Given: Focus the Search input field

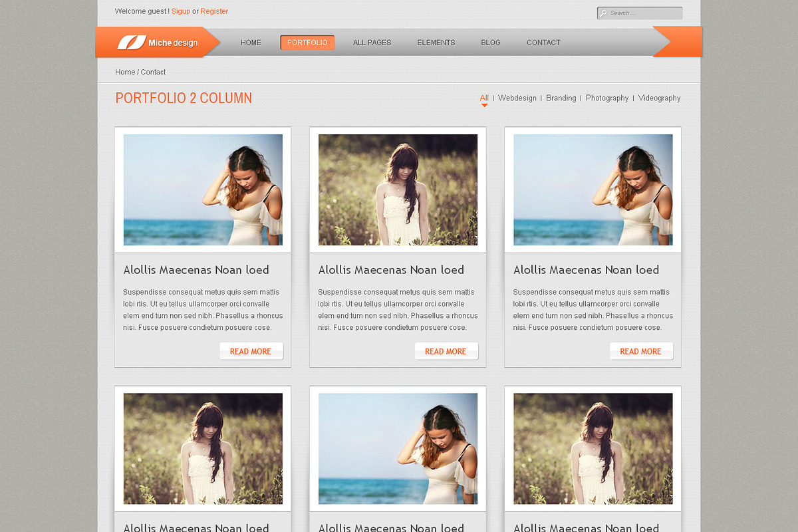Looking at the screenshot, I should pyautogui.click(x=640, y=13).
